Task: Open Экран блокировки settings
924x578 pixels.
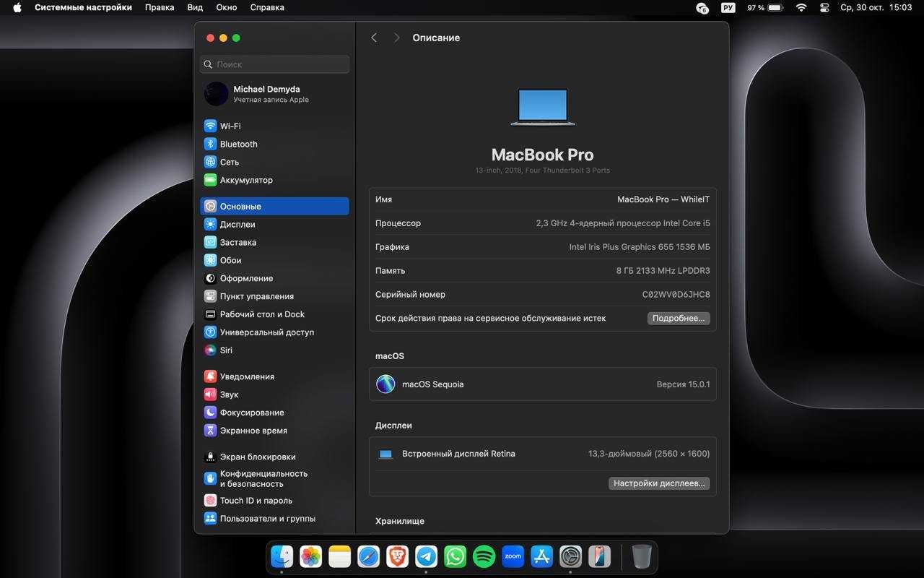Action: [x=274, y=457]
